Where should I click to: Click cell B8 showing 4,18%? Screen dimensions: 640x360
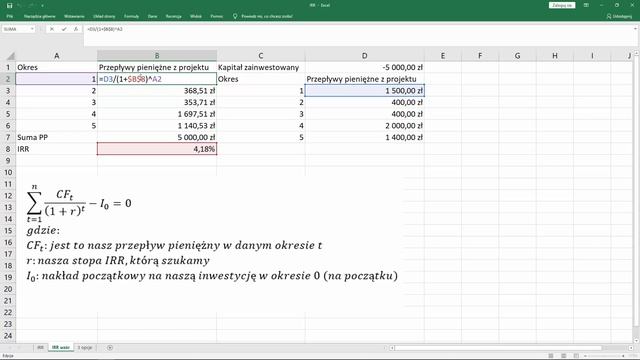pos(157,149)
